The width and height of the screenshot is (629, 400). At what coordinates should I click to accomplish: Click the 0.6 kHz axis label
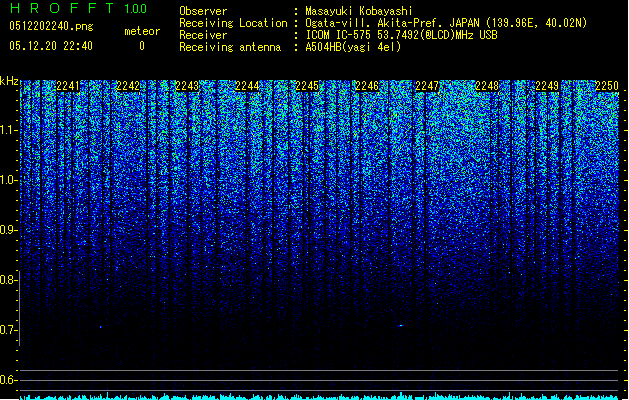tap(8, 380)
